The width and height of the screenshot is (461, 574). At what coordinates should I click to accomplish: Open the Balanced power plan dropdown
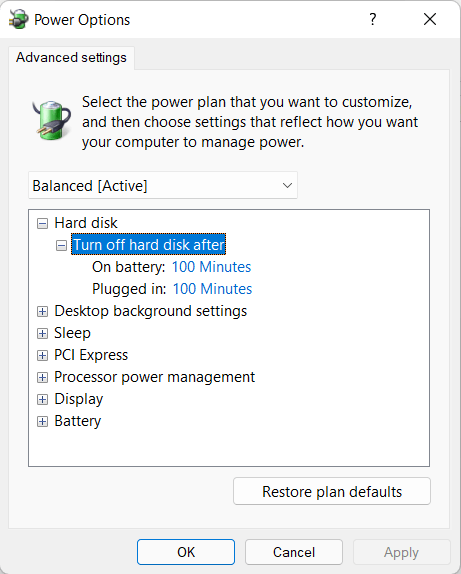(163, 186)
